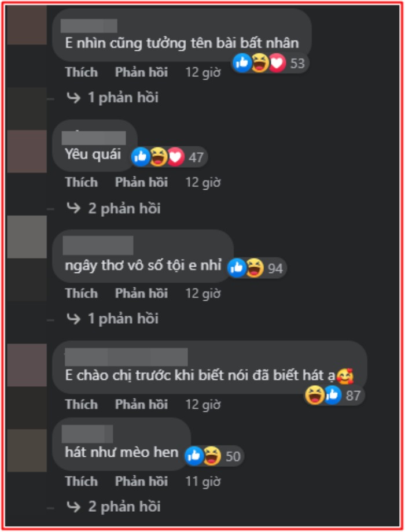This screenshot has width=405, height=532.
Task: Click heart reaction icon beside 53 count
Action: coord(277,63)
